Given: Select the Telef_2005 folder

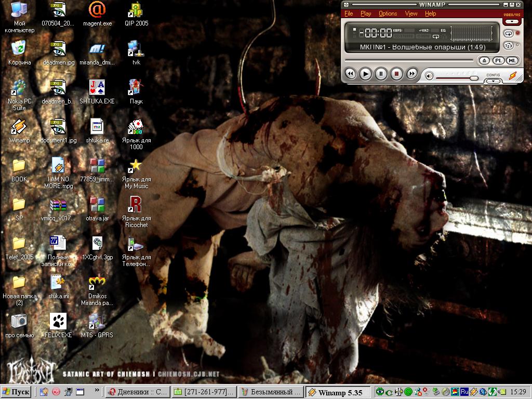Looking at the screenshot, I should pos(19,248).
